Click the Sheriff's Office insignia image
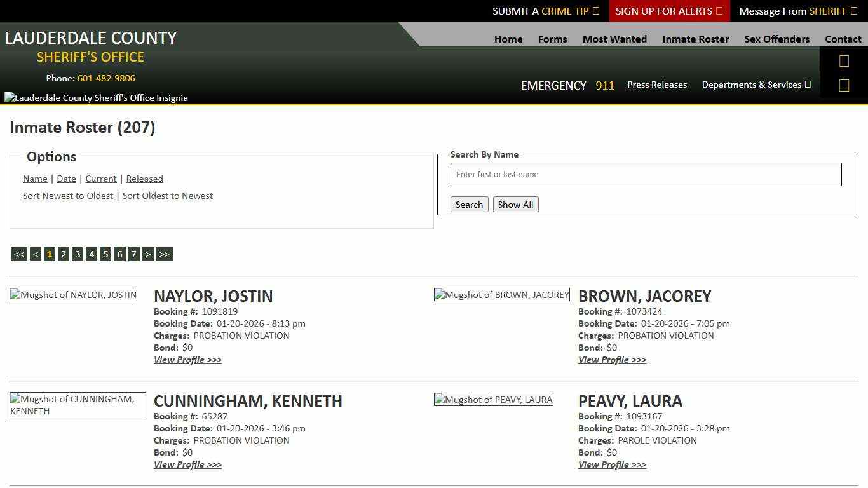The width and height of the screenshot is (868, 488). [95, 97]
